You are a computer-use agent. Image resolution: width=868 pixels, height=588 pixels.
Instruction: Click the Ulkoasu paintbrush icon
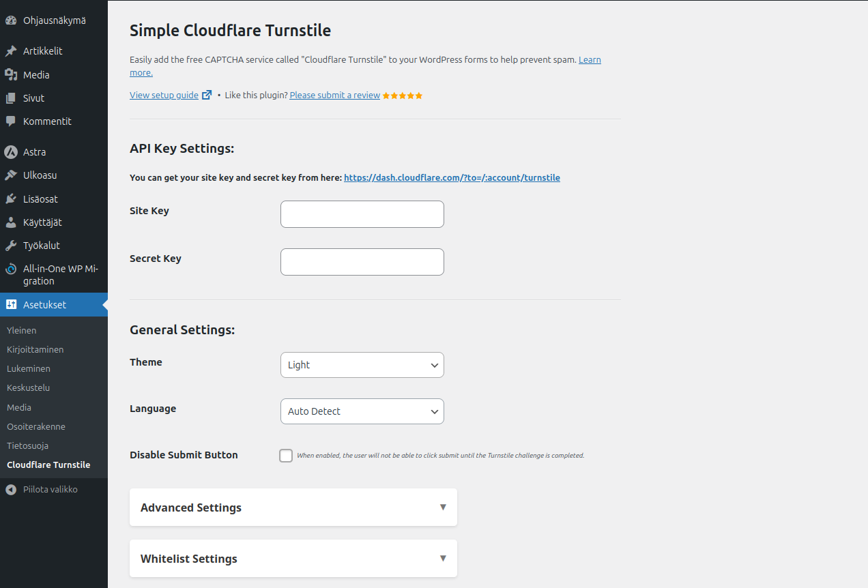[11, 175]
